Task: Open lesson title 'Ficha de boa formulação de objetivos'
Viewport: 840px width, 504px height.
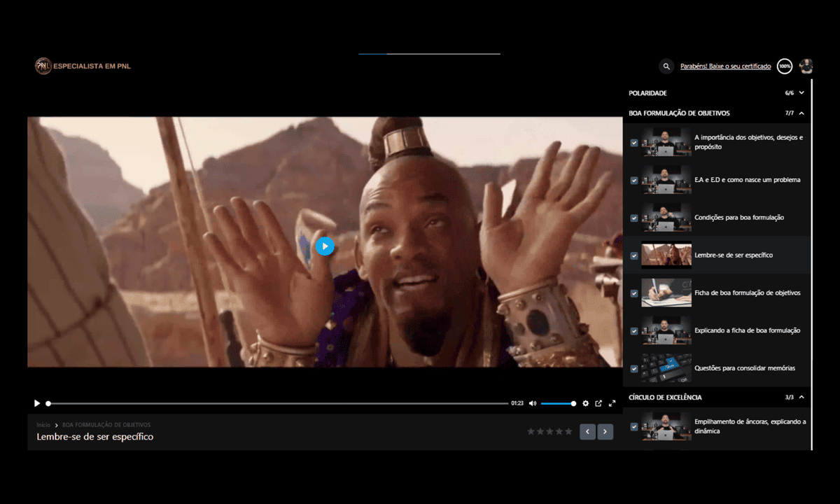Action: (x=748, y=293)
